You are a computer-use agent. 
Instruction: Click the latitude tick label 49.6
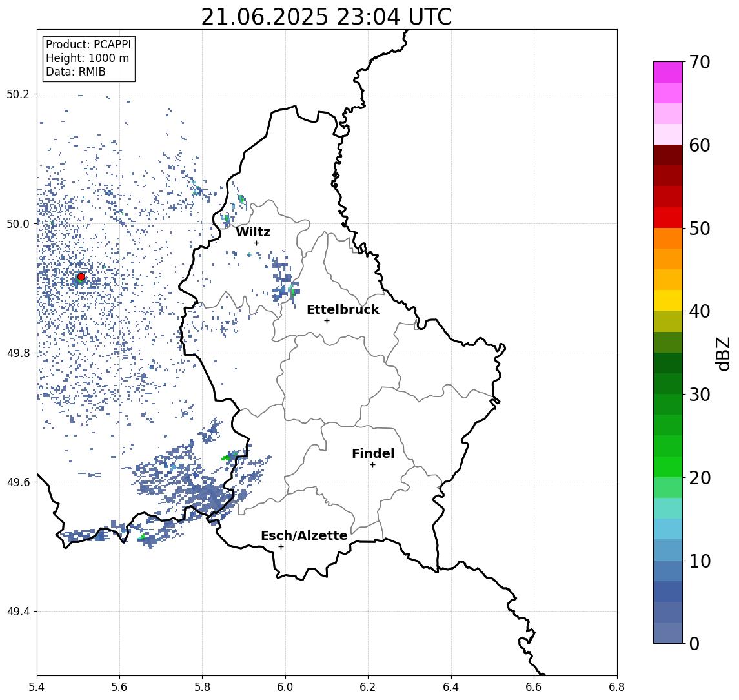pyautogui.click(x=18, y=482)
